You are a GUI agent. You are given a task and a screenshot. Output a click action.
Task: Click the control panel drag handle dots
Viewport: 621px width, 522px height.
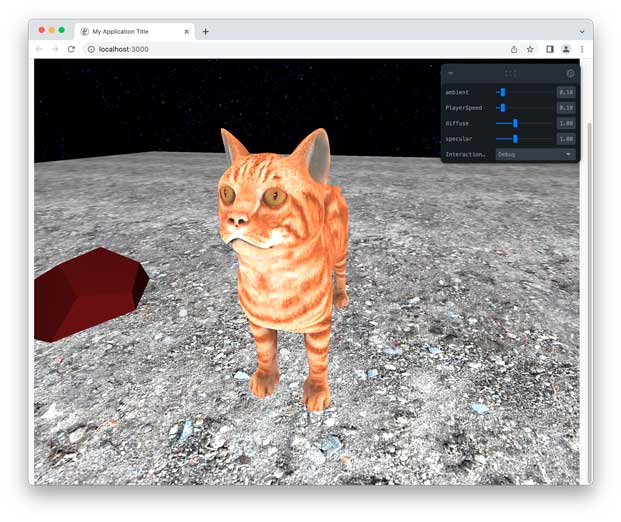(x=510, y=74)
